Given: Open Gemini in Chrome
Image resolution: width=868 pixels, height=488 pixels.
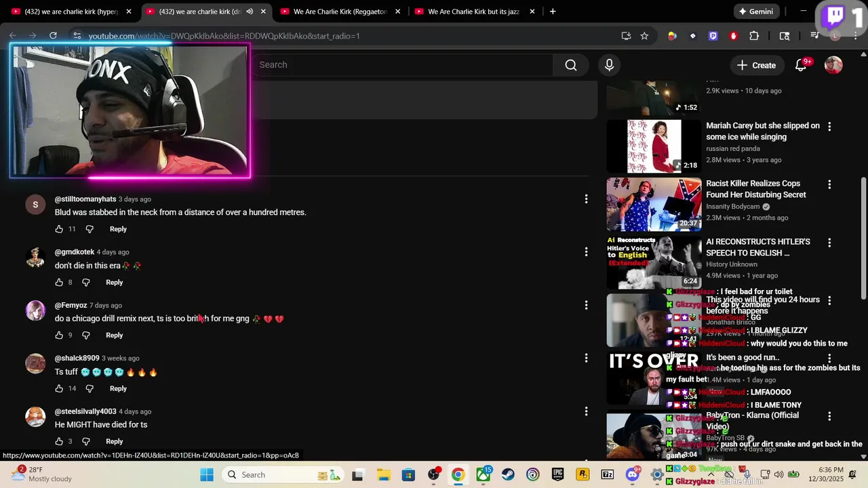Looking at the screenshot, I should pyautogui.click(x=756, y=12).
